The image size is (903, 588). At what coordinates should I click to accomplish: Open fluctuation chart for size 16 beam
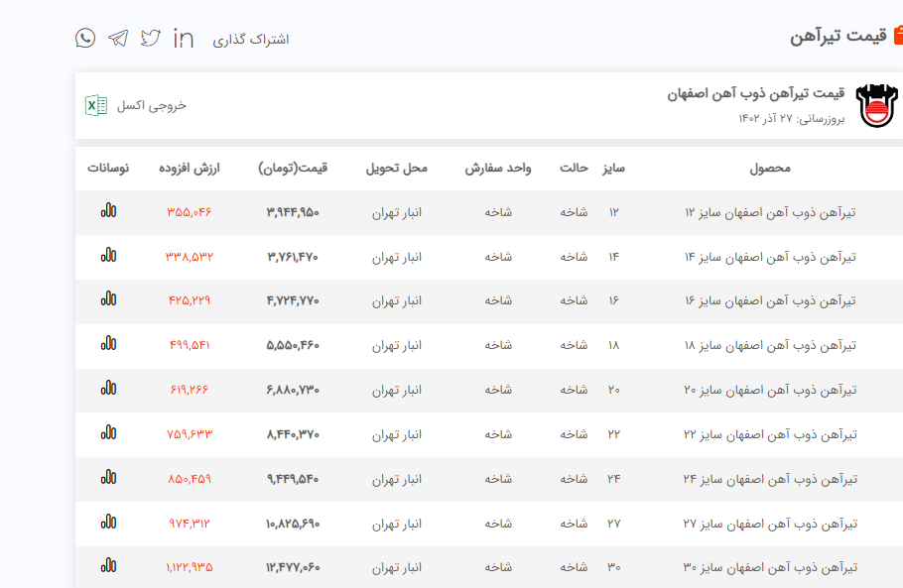coord(108,299)
